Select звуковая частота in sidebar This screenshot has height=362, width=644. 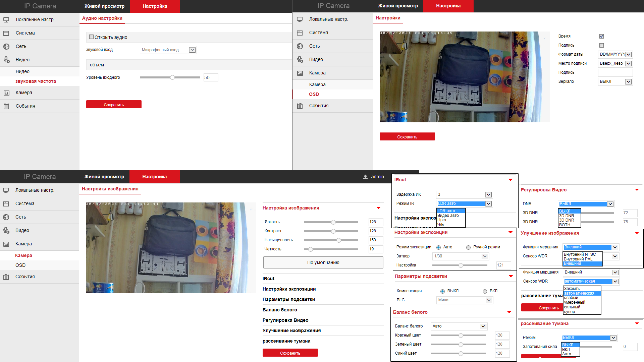(x=36, y=81)
